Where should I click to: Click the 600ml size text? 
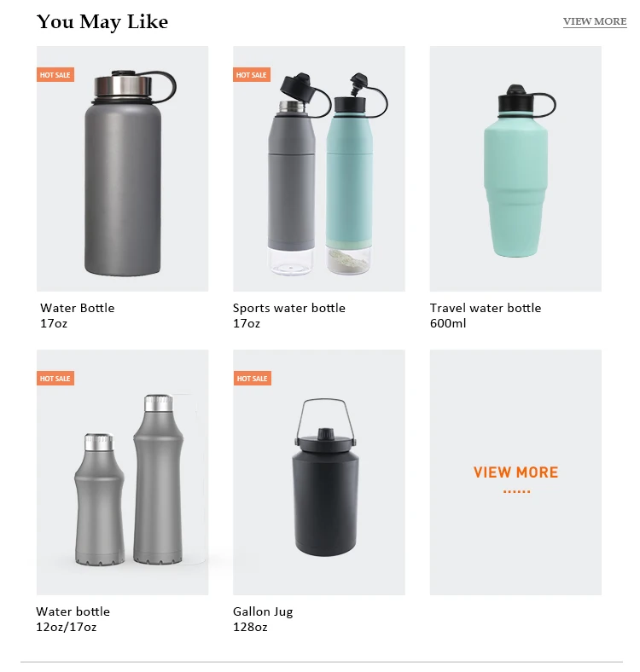(448, 323)
